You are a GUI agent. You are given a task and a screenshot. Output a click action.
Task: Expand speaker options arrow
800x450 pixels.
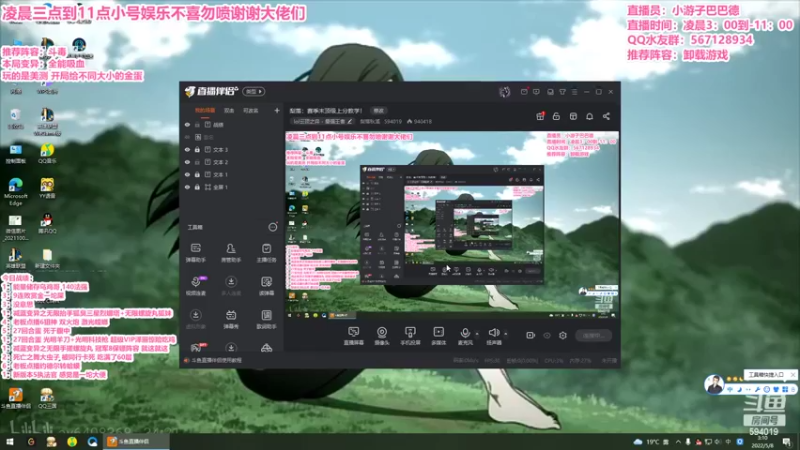pos(506,334)
